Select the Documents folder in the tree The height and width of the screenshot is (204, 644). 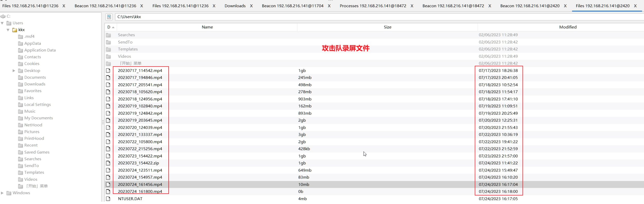pyautogui.click(x=35, y=77)
